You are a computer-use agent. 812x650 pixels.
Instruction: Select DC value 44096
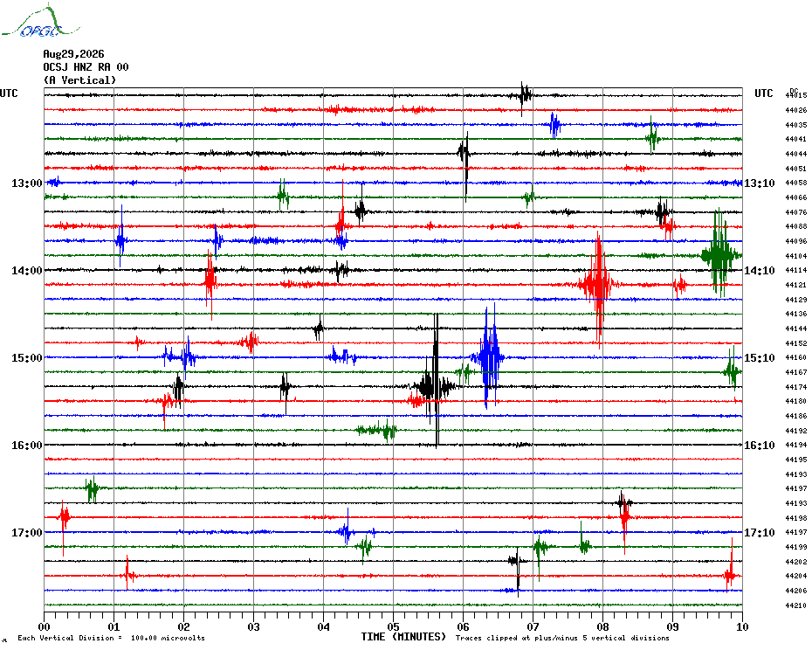(x=796, y=241)
